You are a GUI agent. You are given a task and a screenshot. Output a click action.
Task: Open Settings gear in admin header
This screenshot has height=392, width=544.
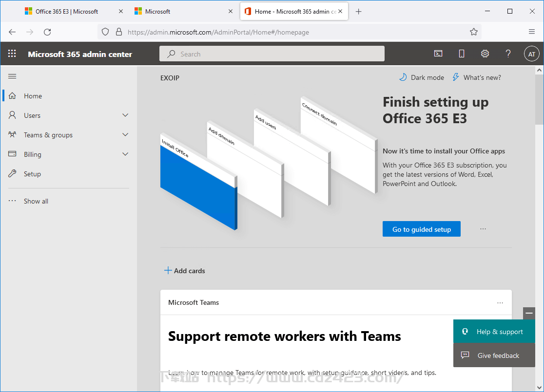click(485, 54)
